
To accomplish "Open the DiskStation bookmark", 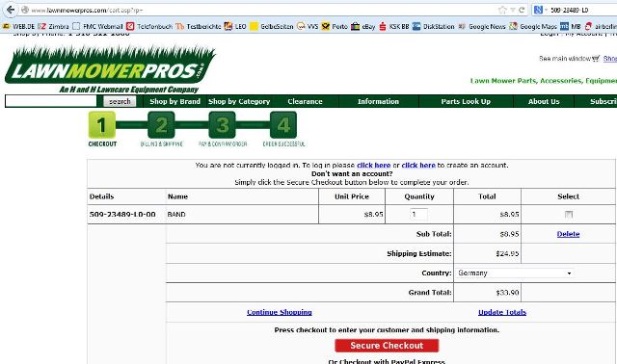I will pos(433,26).
